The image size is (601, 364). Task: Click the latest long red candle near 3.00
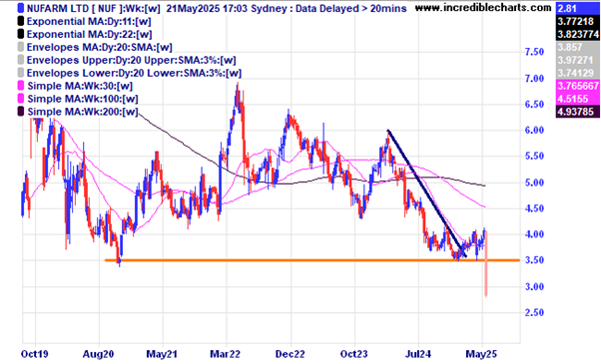(486, 264)
